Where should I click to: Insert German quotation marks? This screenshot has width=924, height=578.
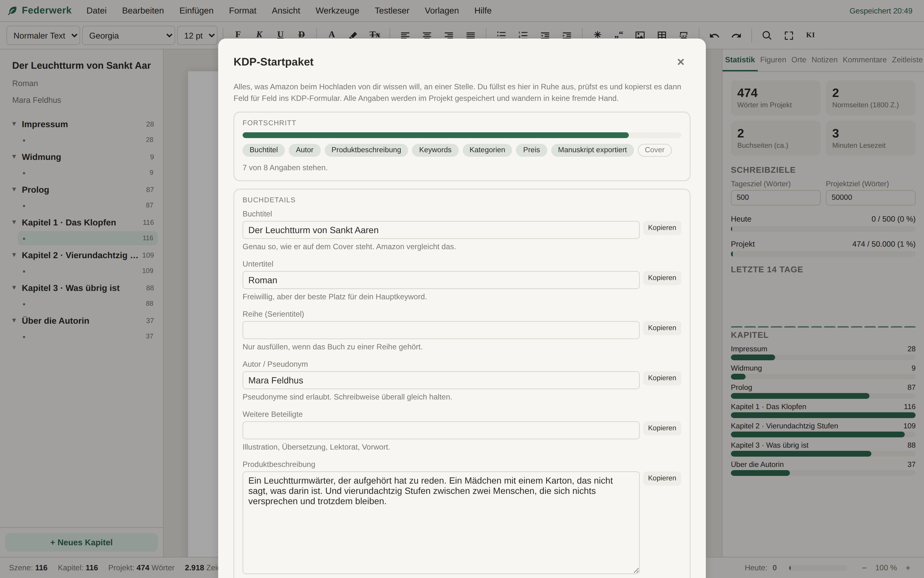[619, 35]
